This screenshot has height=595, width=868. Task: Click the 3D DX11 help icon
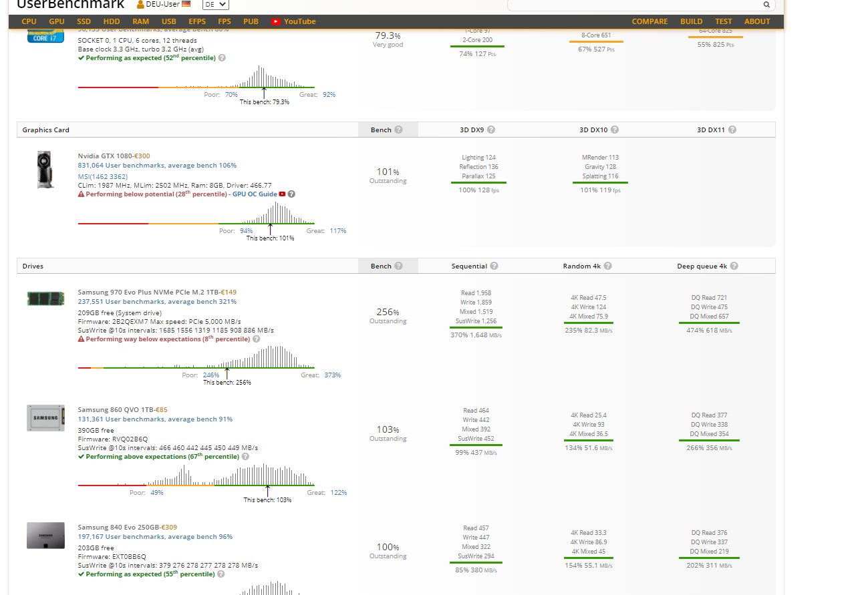(x=732, y=130)
